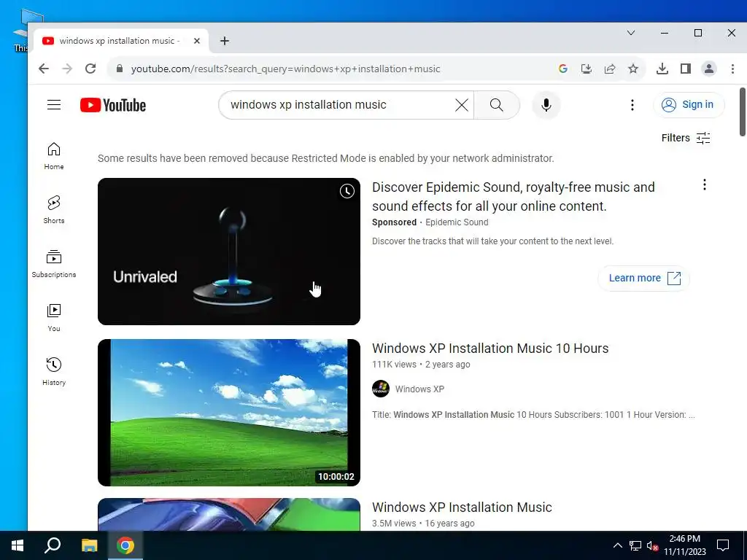Image resolution: width=747 pixels, height=560 pixels.
Task: Open Shorts in the sidebar
Action: tap(54, 210)
